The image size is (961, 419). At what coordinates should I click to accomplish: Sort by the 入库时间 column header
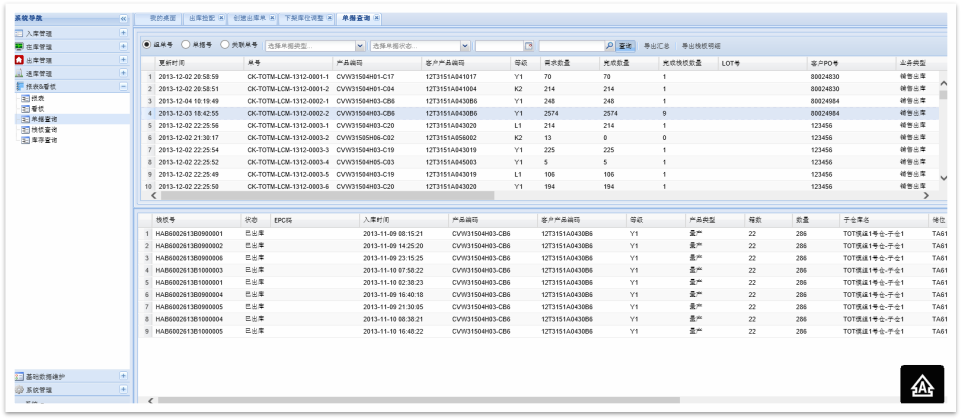click(x=403, y=219)
